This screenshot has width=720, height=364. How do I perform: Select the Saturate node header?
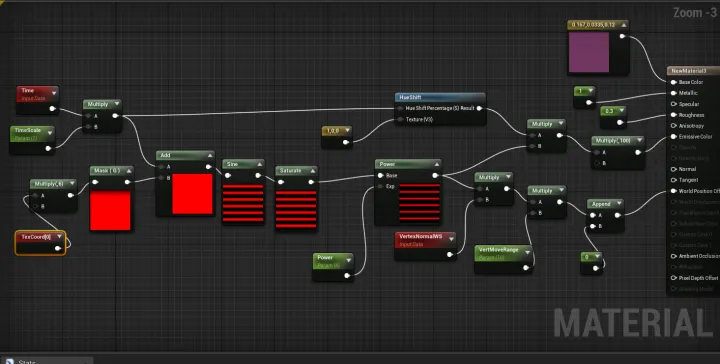[x=296, y=170]
